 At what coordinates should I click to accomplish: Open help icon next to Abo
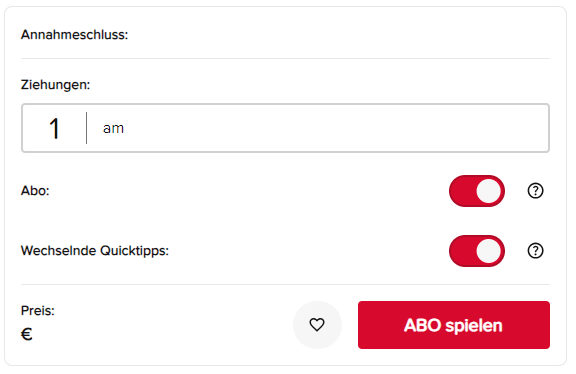click(535, 191)
